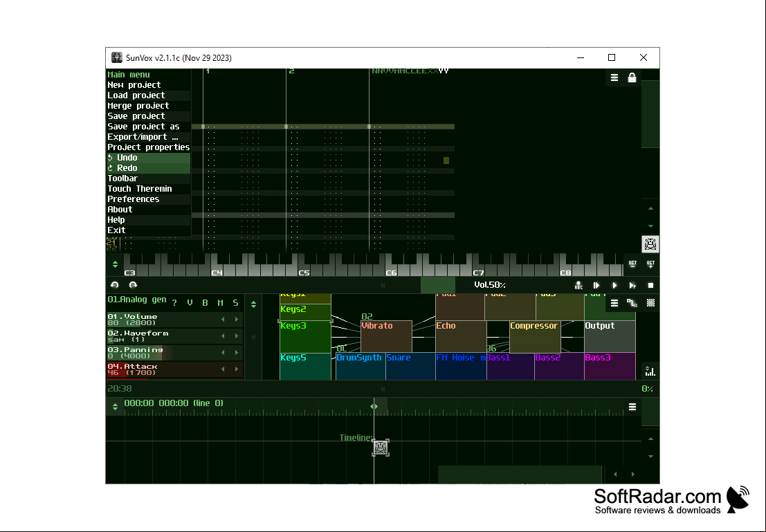Viewport: 766px width, 532px height.
Task: Toggle the V button for Analog gen
Action: click(x=190, y=303)
